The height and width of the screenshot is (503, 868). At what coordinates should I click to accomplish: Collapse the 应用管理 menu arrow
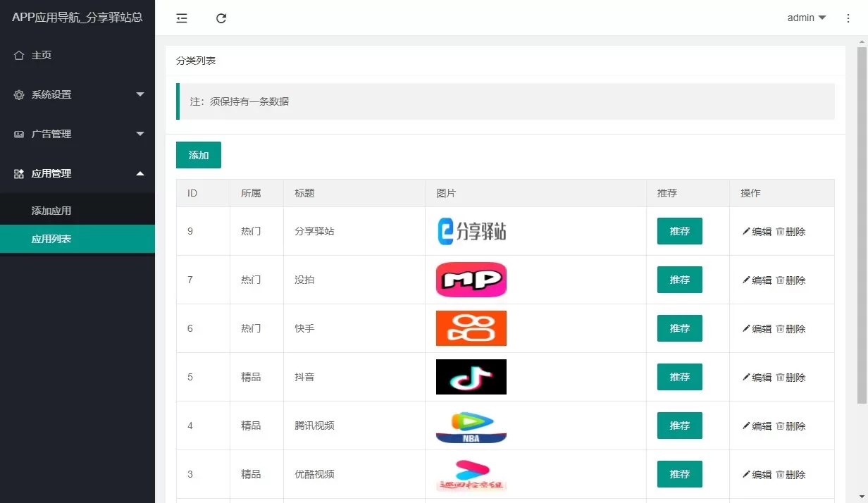(x=140, y=173)
